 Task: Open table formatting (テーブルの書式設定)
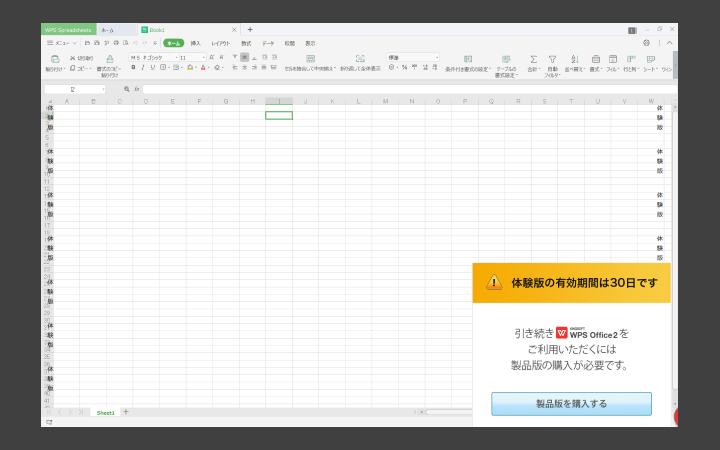coord(506,65)
